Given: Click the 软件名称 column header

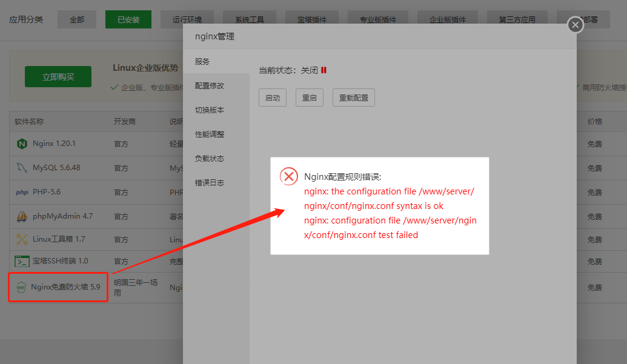Looking at the screenshot, I should click(29, 122).
